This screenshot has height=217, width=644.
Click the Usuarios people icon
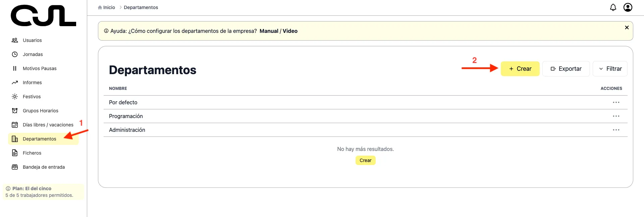point(15,40)
